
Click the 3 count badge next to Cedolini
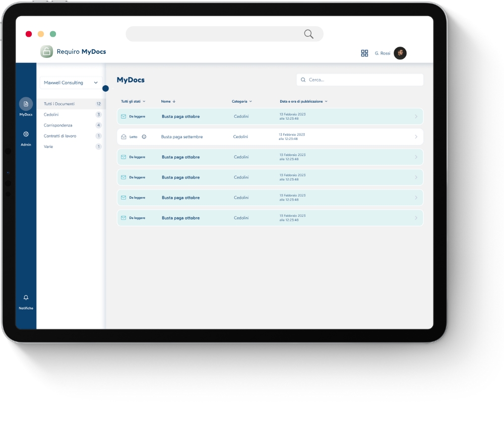click(99, 115)
